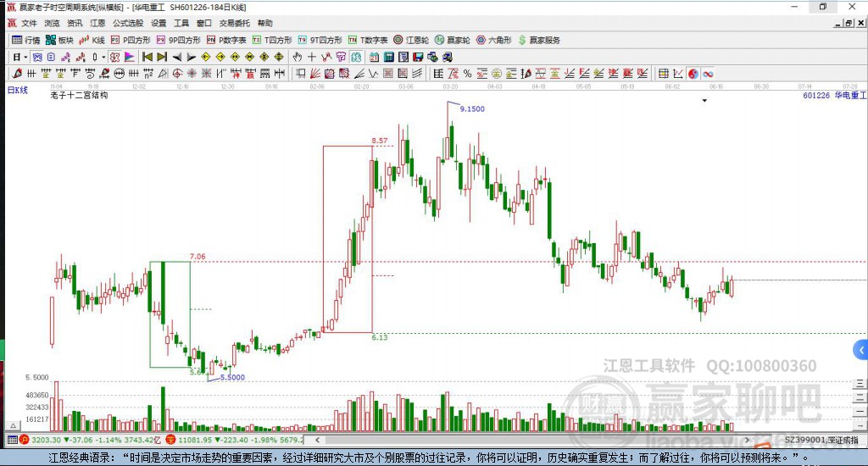Screen dimensions: 868x466
Task: Click the black left-arrow move icon
Action: (x=176, y=57)
